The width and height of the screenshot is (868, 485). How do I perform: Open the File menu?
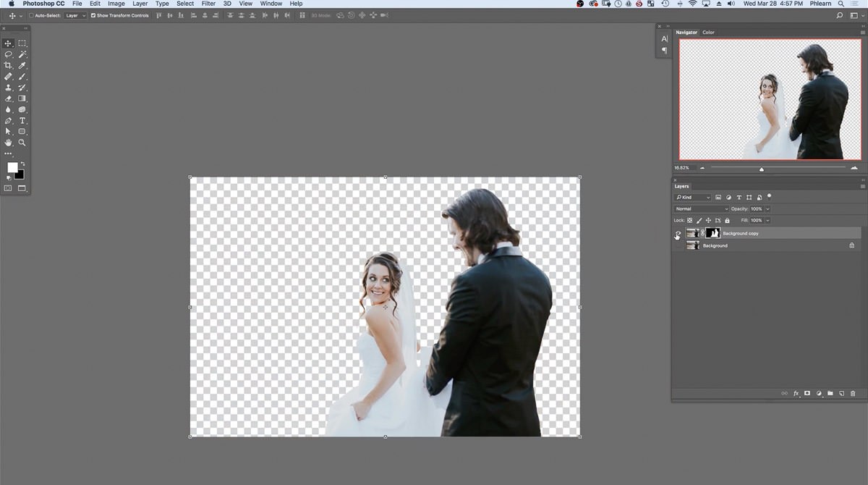point(77,4)
